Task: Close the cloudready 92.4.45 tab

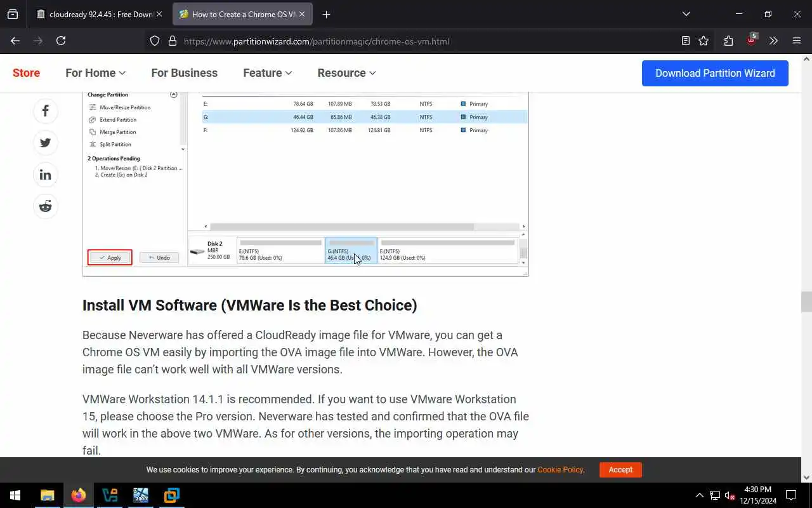Action: [x=159, y=14]
